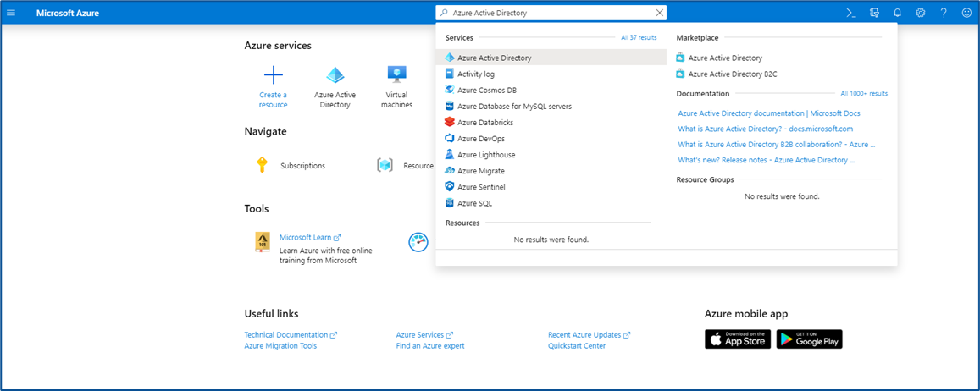The image size is (980, 391).
Task: Click Create a resource label
Action: (273, 100)
